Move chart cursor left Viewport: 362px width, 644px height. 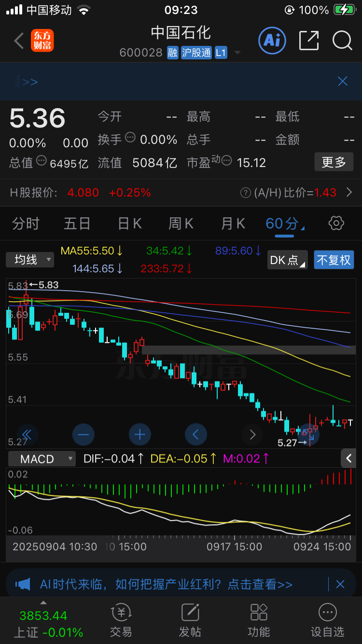196,435
